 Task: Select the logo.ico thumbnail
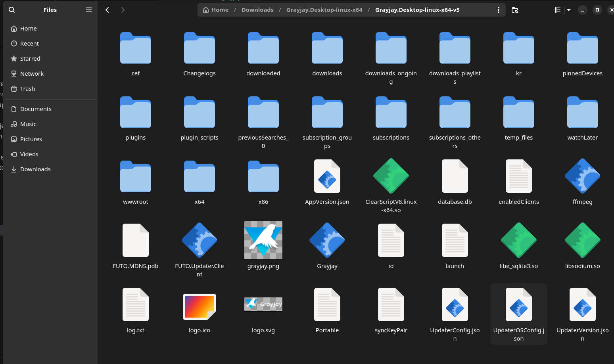click(x=200, y=307)
